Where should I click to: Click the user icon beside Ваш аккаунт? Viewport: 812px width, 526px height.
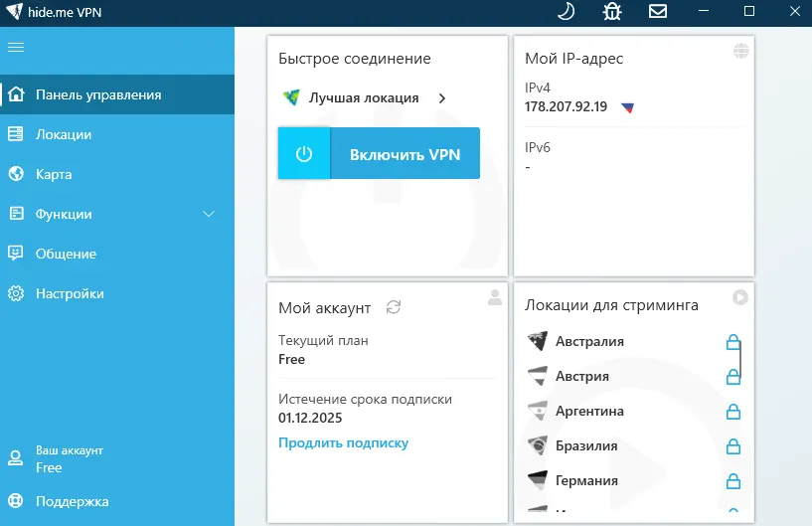pyautogui.click(x=16, y=458)
